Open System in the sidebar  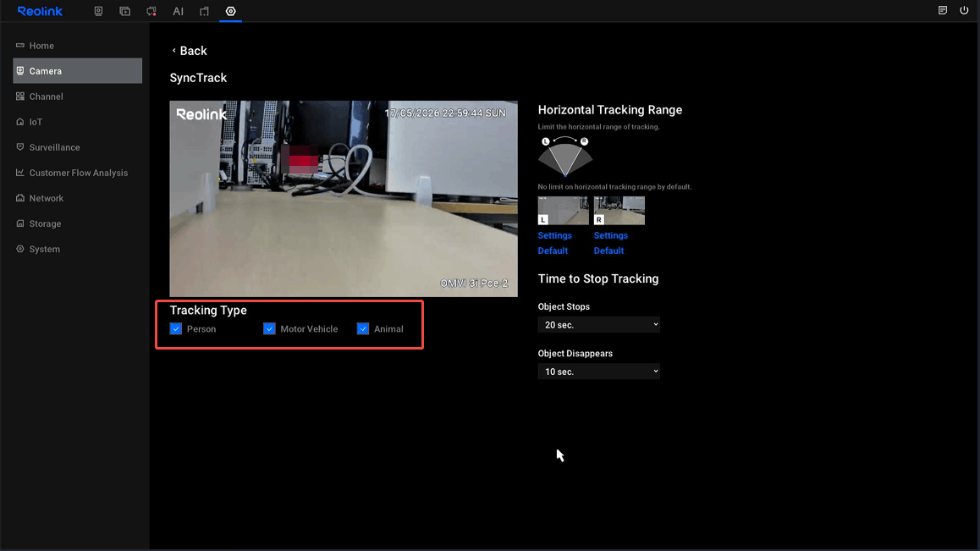[78, 249]
